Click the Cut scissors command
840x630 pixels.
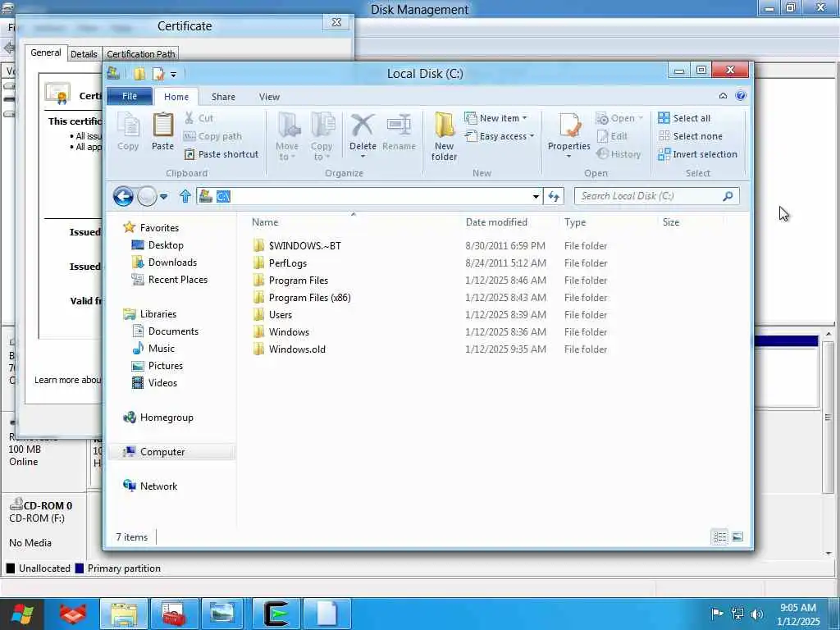coord(199,118)
